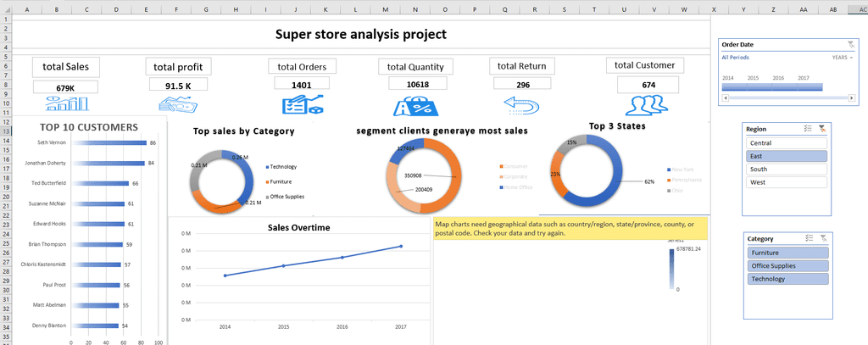The width and height of the screenshot is (868, 345).
Task: Select South in Region slicer
Action: (787, 170)
